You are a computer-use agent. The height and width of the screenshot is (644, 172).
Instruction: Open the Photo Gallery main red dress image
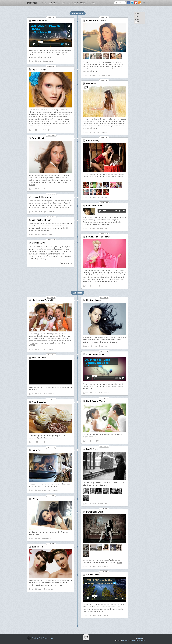[x=105, y=157]
